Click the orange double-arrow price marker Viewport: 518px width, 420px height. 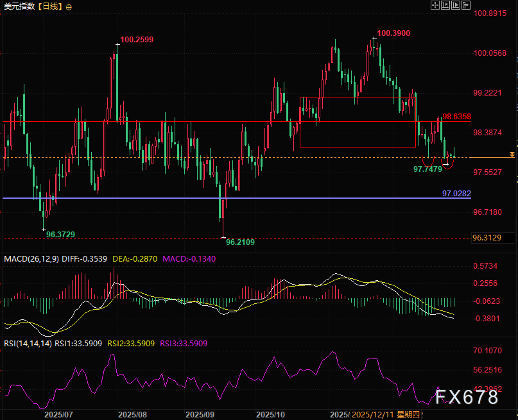[x=512, y=155]
